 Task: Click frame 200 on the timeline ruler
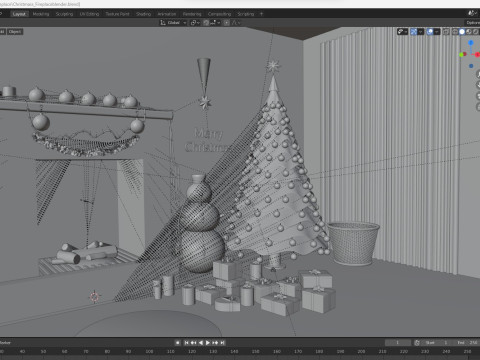point(361,351)
